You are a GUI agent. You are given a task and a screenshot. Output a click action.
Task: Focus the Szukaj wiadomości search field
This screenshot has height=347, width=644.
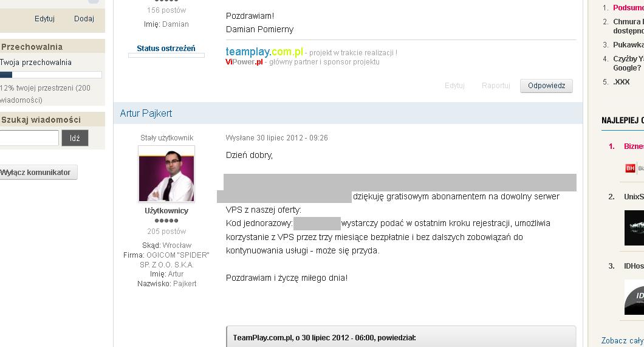pyautogui.click(x=29, y=138)
